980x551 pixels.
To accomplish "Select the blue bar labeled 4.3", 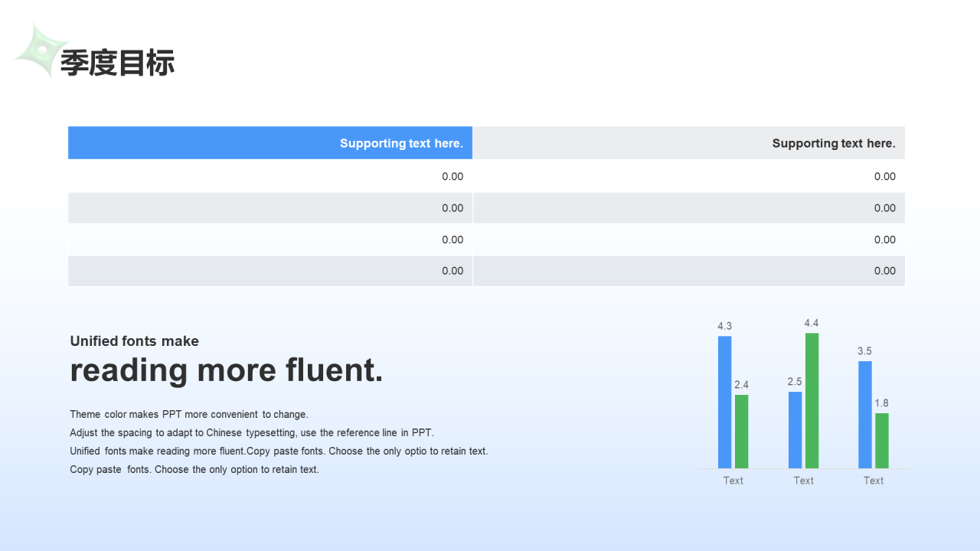I will tap(724, 402).
